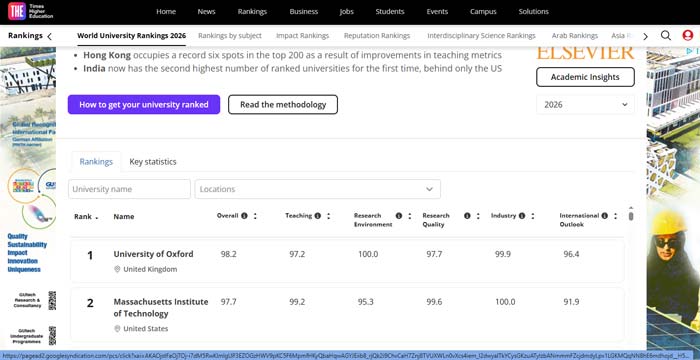Open the Rankings top navigation item
The height and width of the screenshot is (360, 700).
(x=252, y=12)
